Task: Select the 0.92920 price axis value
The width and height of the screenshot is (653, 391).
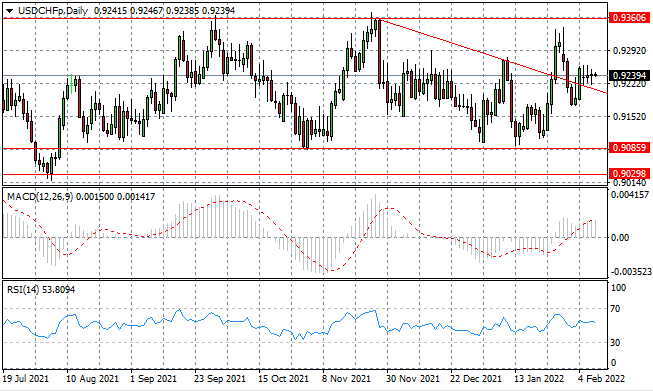Action: click(x=630, y=51)
